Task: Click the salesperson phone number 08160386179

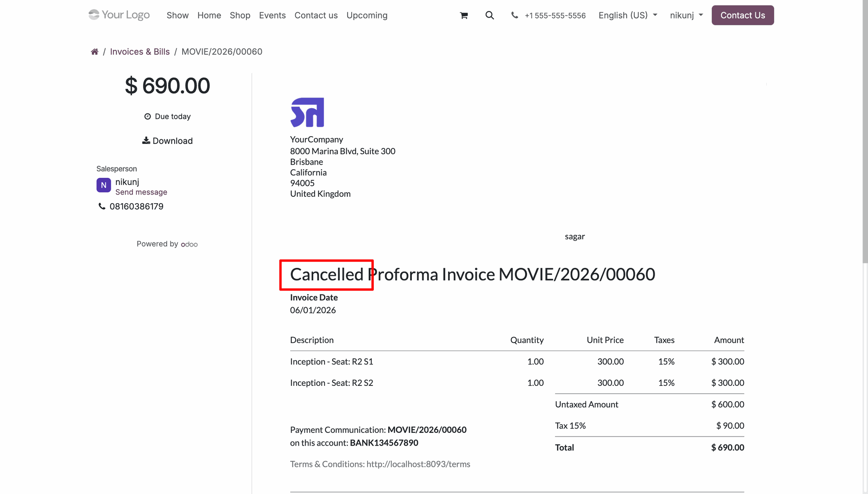Action: tap(137, 206)
